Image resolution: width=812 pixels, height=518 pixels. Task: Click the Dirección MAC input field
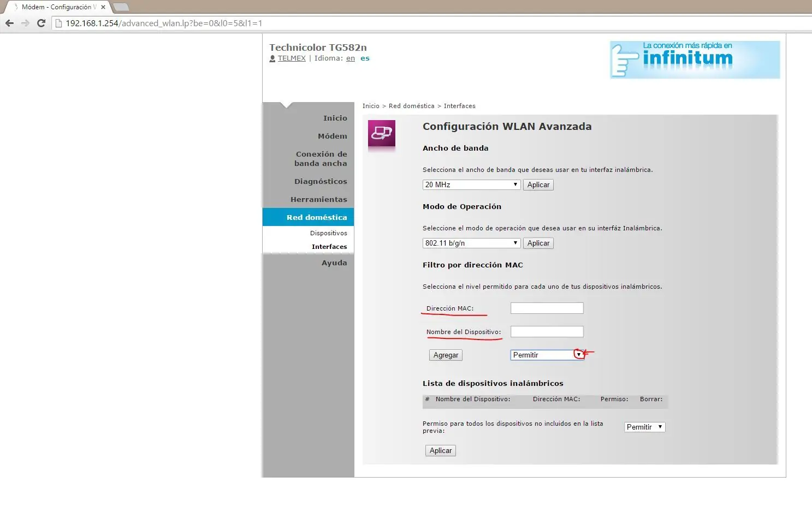547,308
